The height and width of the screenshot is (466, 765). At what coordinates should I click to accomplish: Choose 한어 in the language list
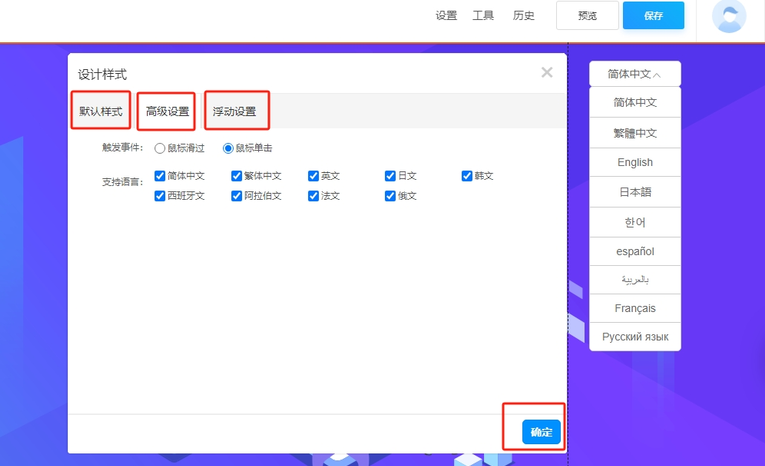click(x=635, y=223)
